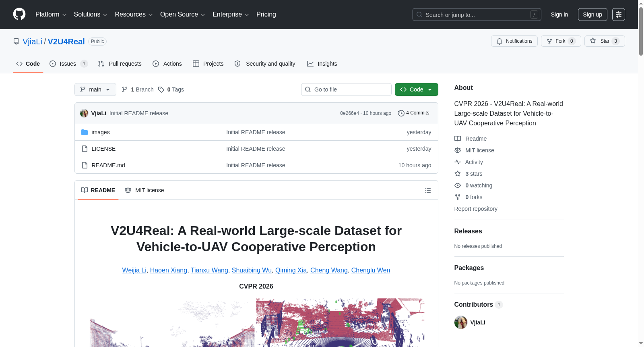
Task: Click the Security shield icon
Action: click(237, 64)
